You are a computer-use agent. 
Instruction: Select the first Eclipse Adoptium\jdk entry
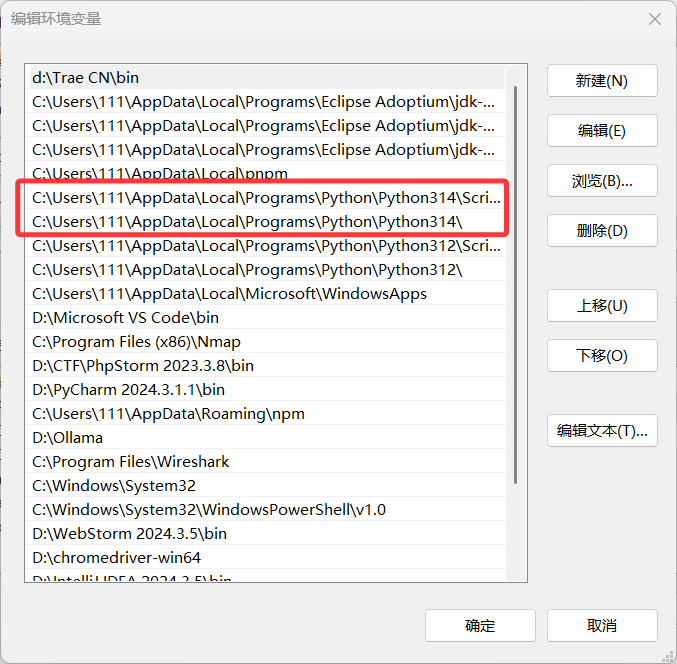pos(265,102)
